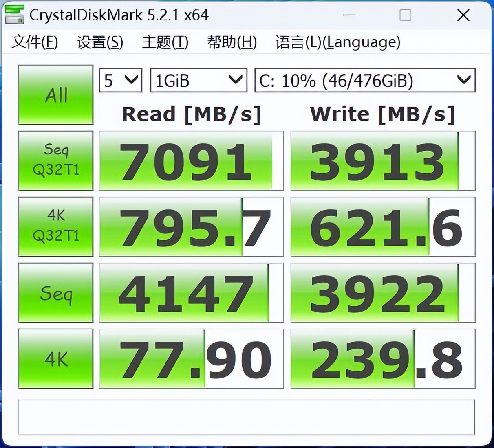Screen dimensions: 494x448
Task: Expand the 1GiB test size dropdown
Action: [199, 80]
